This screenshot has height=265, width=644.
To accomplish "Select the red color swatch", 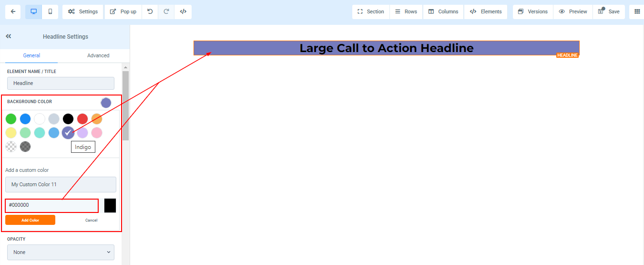I will (x=82, y=119).
